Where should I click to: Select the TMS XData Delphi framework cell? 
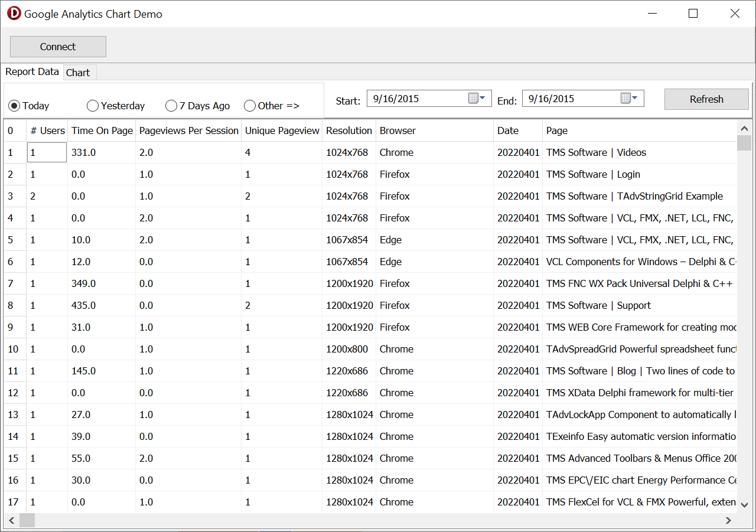tap(640, 393)
